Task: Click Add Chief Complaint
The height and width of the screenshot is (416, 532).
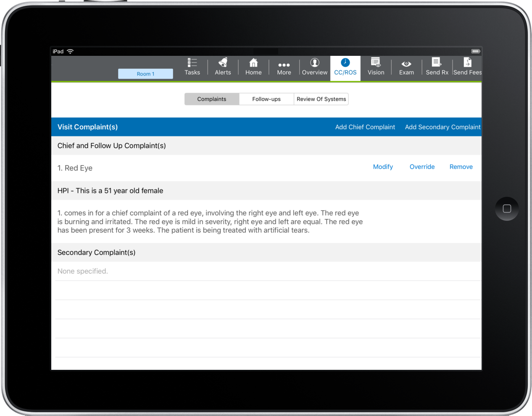Action: point(365,127)
